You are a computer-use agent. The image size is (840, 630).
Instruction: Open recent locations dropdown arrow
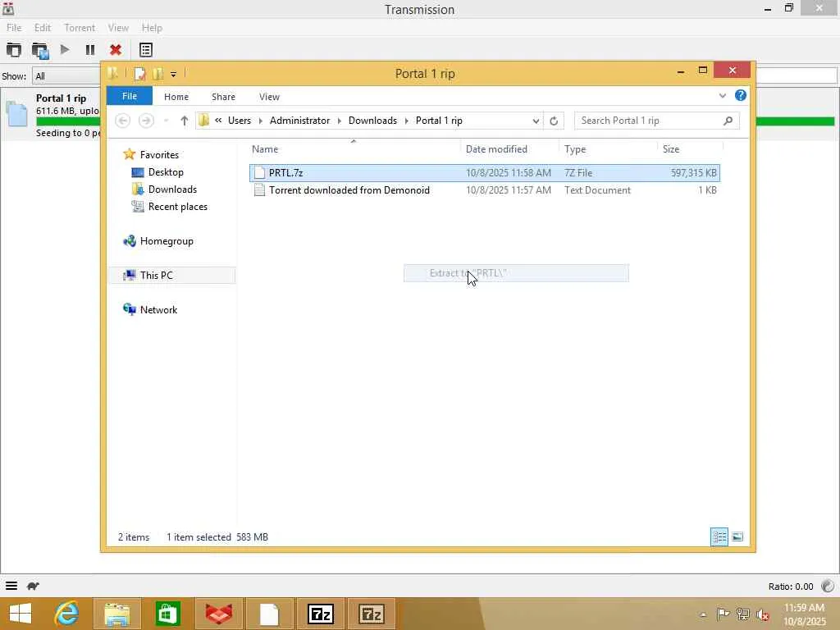point(166,121)
